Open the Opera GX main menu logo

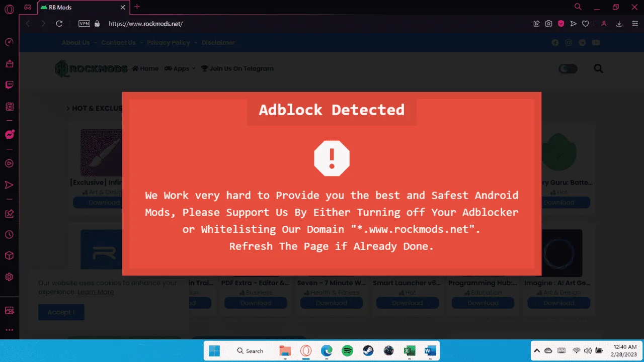click(9, 10)
